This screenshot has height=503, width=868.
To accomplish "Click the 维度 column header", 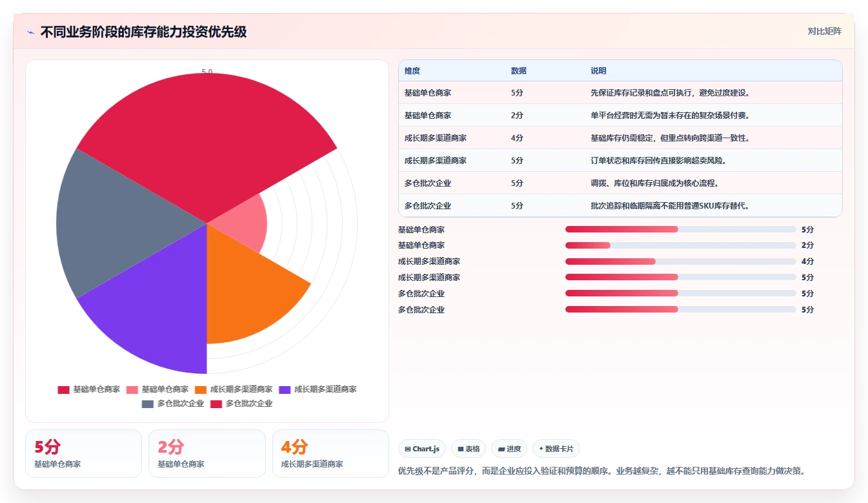I will click(x=412, y=71).
